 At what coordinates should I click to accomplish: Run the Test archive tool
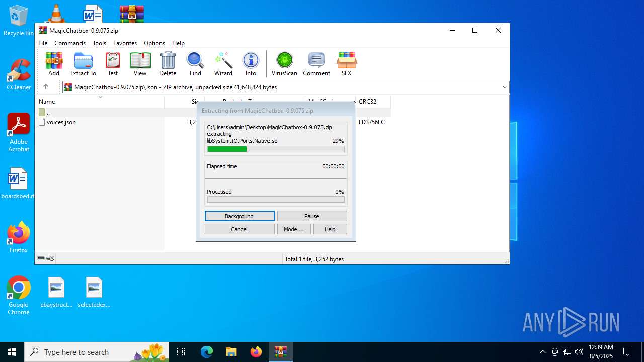[113, 64]
